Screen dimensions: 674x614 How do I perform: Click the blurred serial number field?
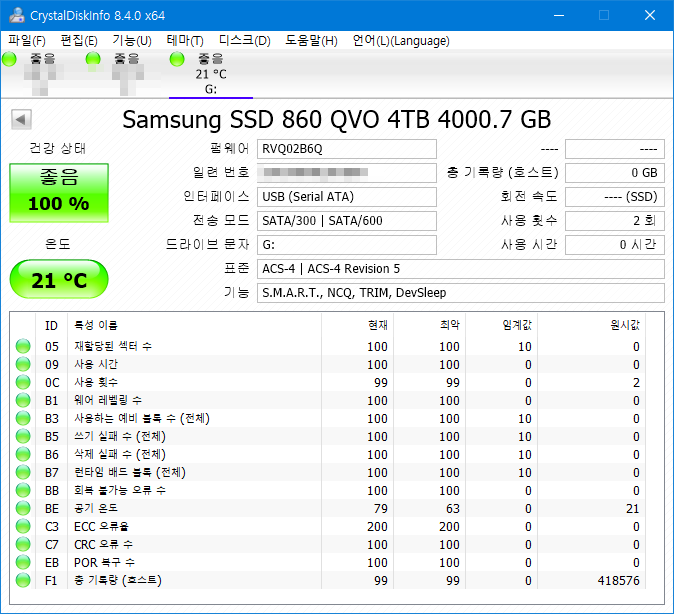(x=347, y=173)
